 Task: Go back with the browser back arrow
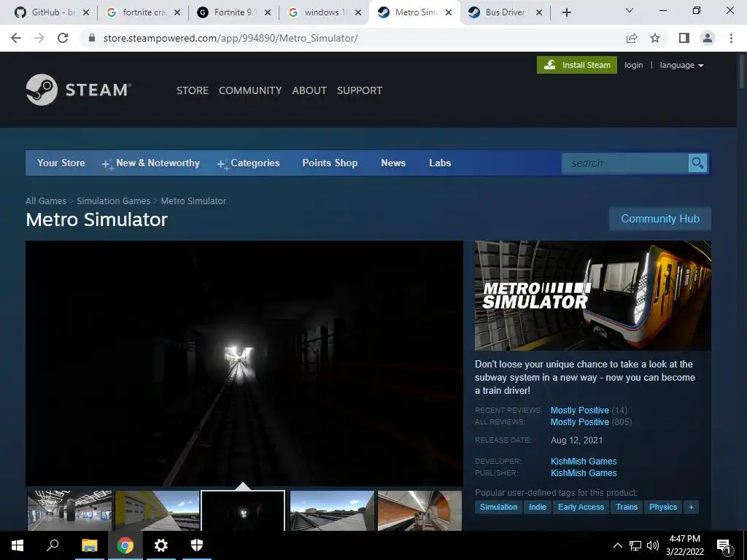(x=16, y=38)
